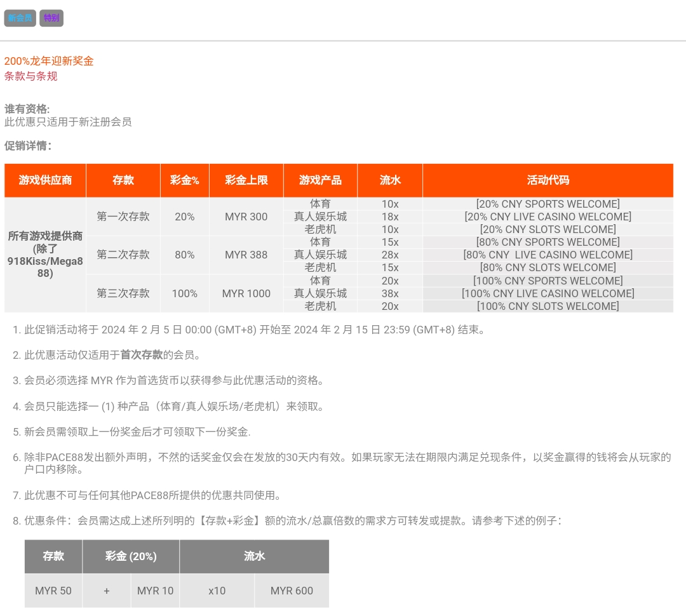The width and height of the screenshot is (686, 616).
Task: Click the 特别 tag badge
Action: (51, 18)
